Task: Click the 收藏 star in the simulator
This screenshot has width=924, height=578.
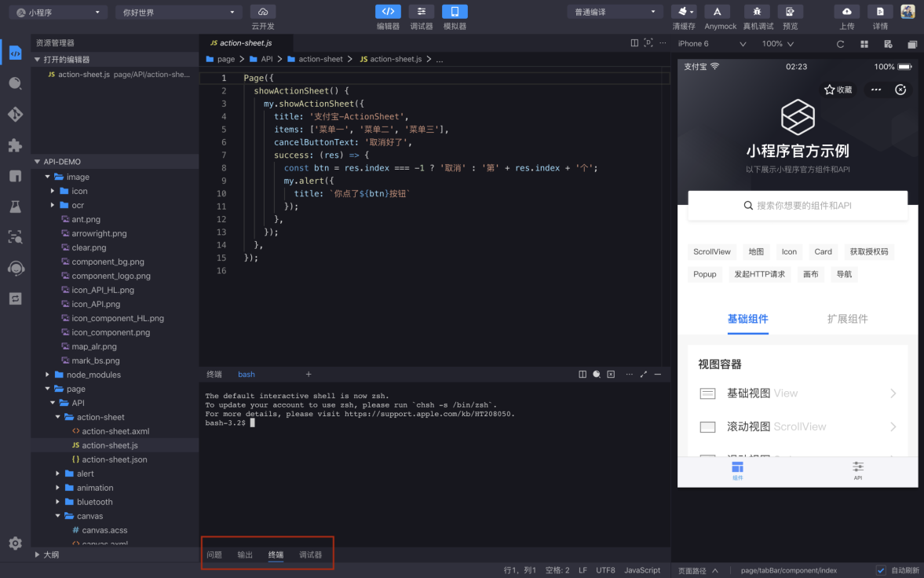Action: [838, 90]
